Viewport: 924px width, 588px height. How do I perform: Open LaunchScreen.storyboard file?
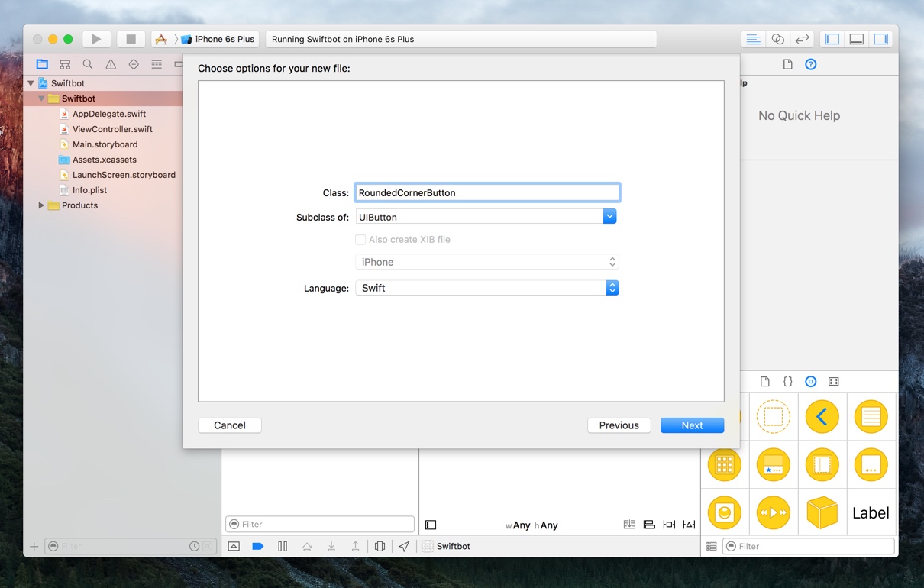point(124,175)
